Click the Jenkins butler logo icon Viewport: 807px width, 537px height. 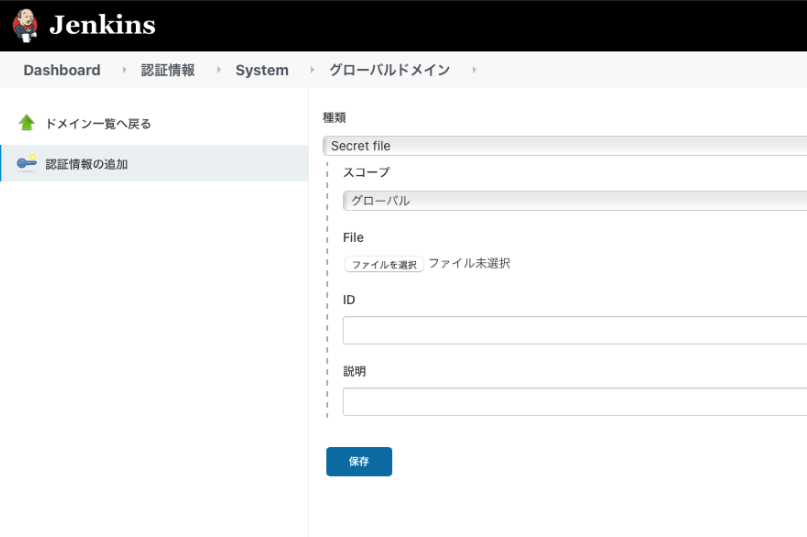point(24,25)
